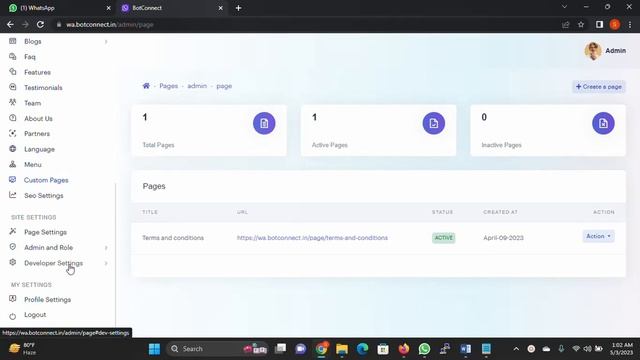Image resolution: width=640 pixels, height=360 pixels.
Task: Click the Create a page button
Action: (x=599, y=87)
